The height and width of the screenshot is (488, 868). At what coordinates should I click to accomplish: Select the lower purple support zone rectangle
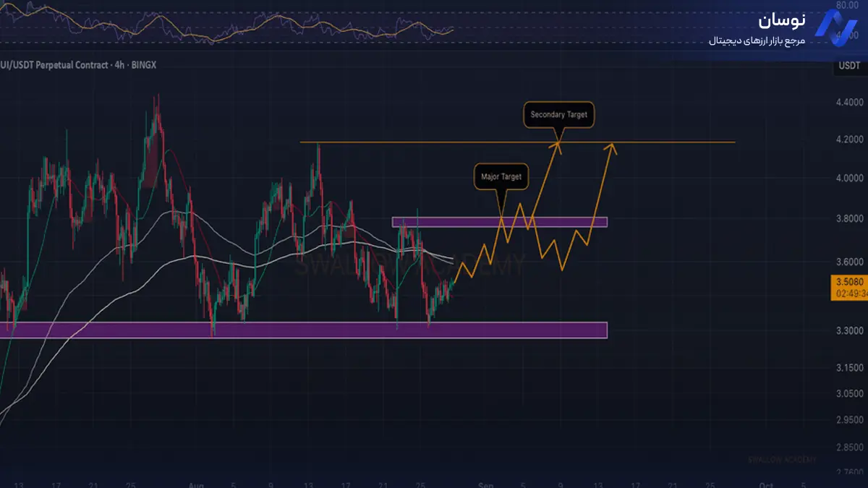pyautogui.click(x=304, y=330)
